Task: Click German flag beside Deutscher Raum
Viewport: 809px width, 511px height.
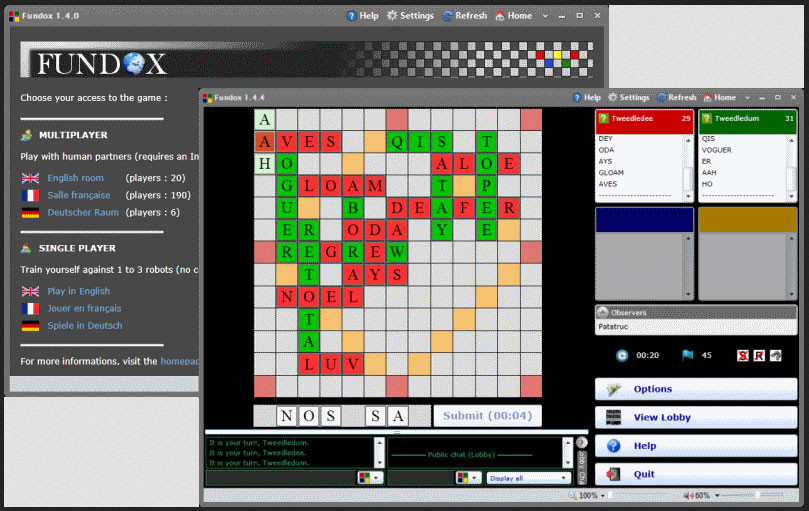Action: coord(30,212)
